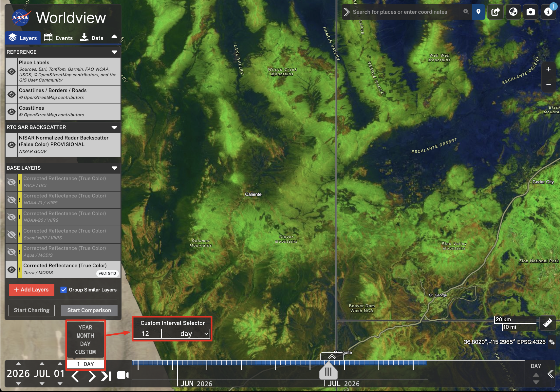This screenshot has height=392, width=560.
Task: Hide the Coastlines layer
Action: pos(11,112)
